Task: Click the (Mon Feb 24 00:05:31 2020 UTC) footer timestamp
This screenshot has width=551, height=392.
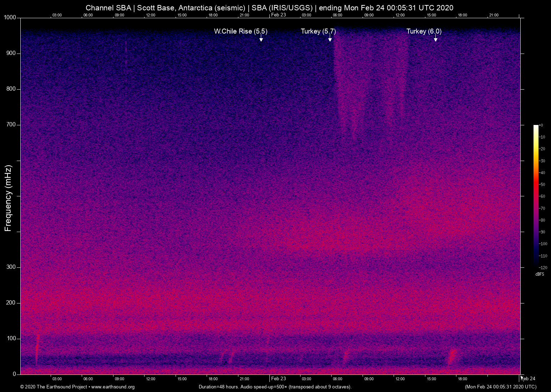Action: (x=501, y=387)
